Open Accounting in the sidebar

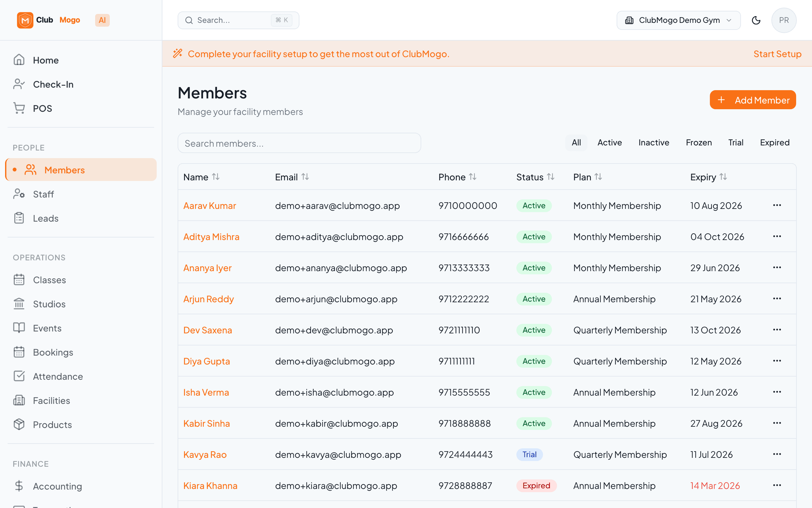(81, 486)
